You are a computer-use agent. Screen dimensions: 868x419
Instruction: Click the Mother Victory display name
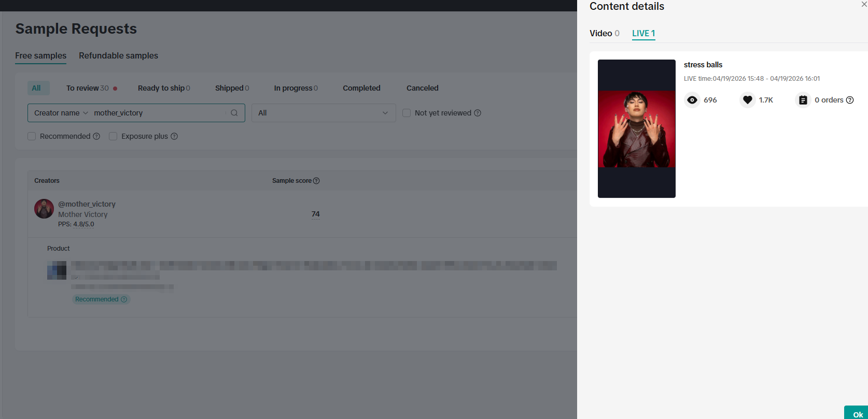[83, 214]
